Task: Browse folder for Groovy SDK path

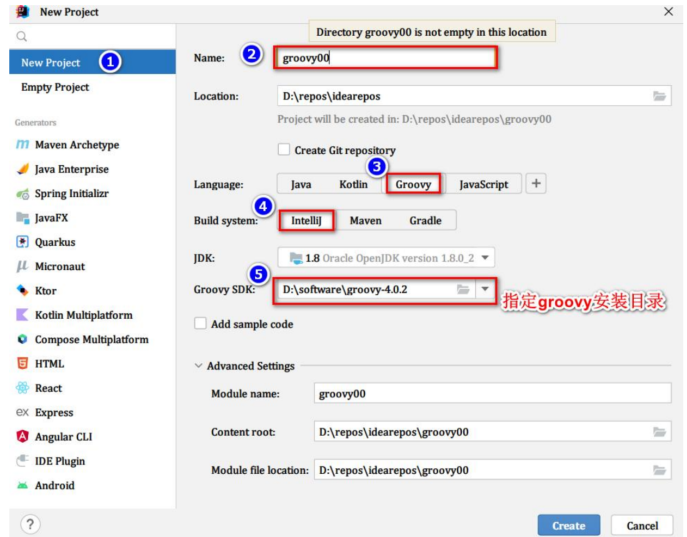Action: (463, 289)
